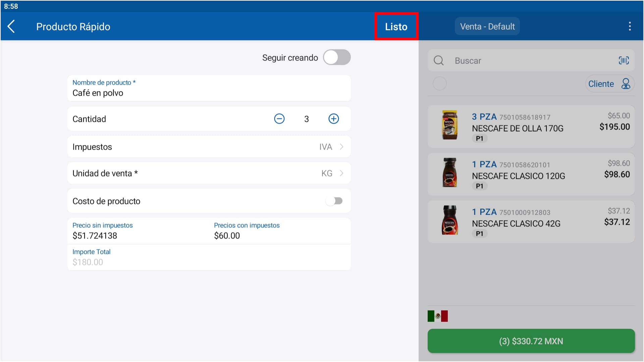Select the empty circle beside Cliente
This screenshot has width=644, height=362.
439,84
